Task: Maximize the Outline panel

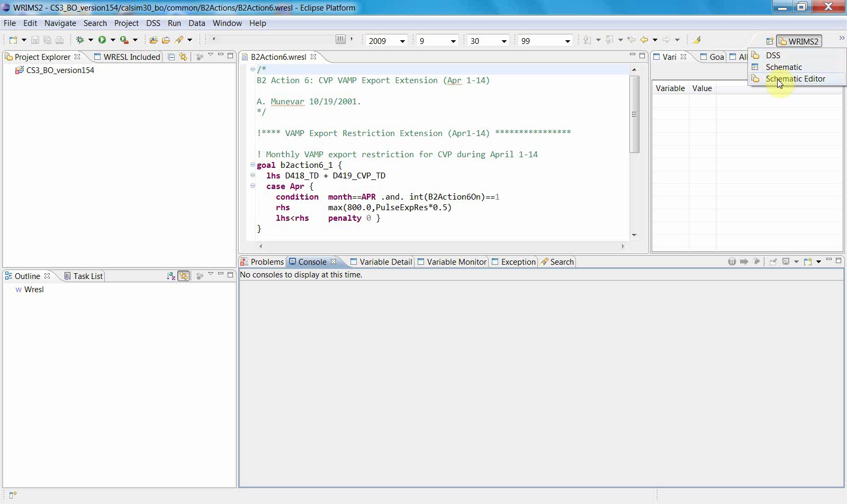Action: 230,274
